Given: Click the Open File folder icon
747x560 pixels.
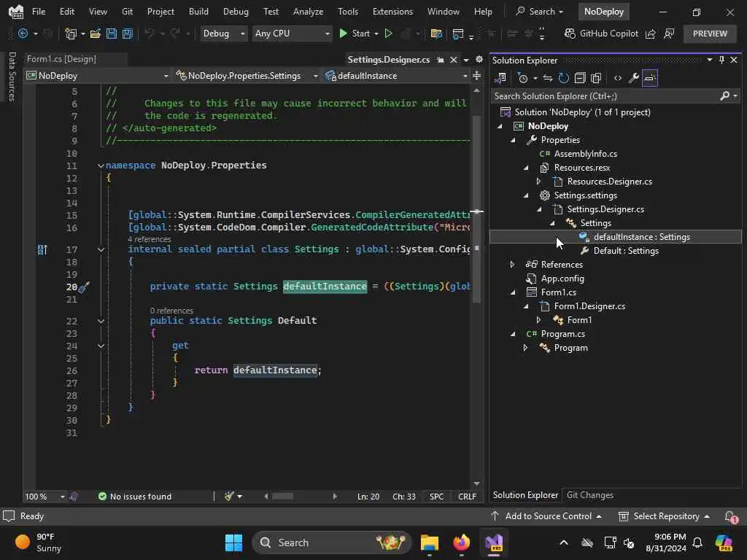Looking at the screenshot, I should coord(96,34).
